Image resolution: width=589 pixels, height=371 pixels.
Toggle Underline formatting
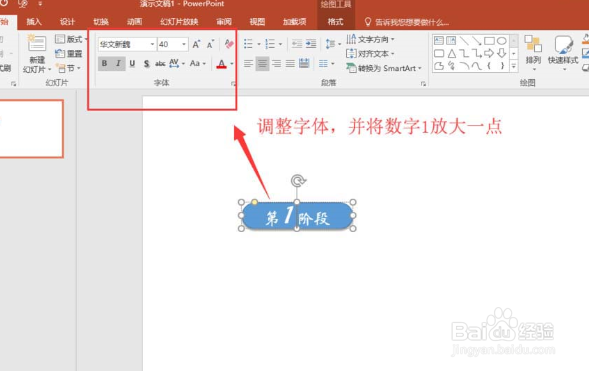(132, 63)
